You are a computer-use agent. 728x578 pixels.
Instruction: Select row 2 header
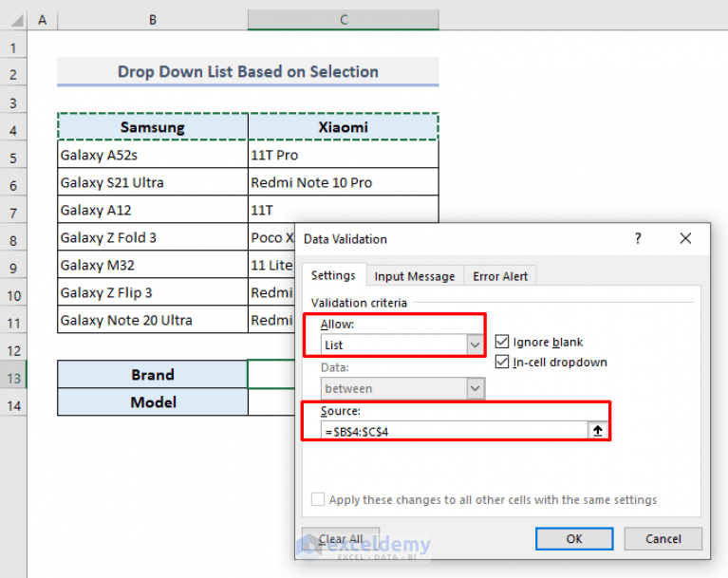pyautogui.click(x=13, y=74)
